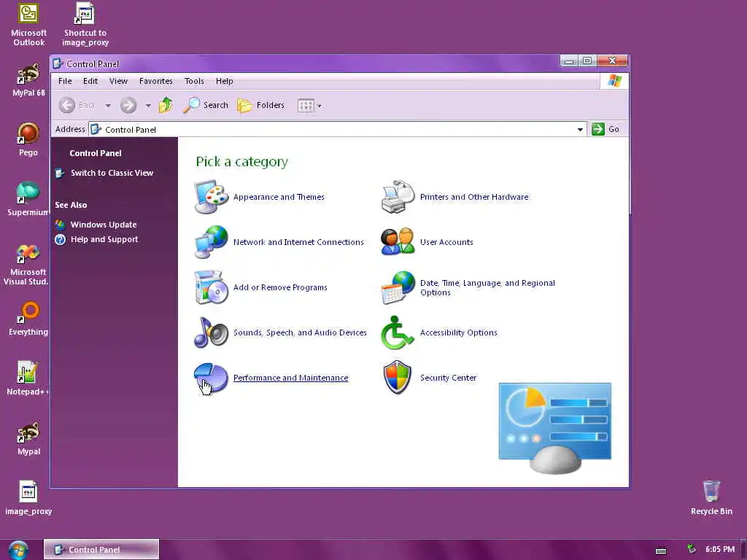
Task: Open the View menu
Action: (x=118, y=81)
